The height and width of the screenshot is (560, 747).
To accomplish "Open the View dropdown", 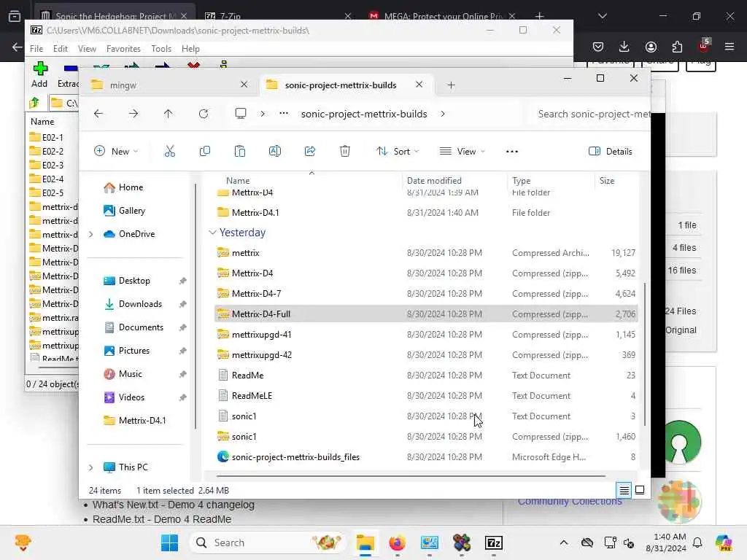I will [462, 152].
